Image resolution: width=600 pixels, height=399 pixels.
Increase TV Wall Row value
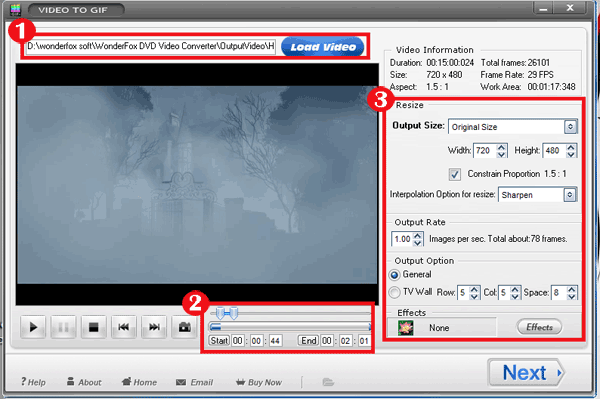click(474, 289)
